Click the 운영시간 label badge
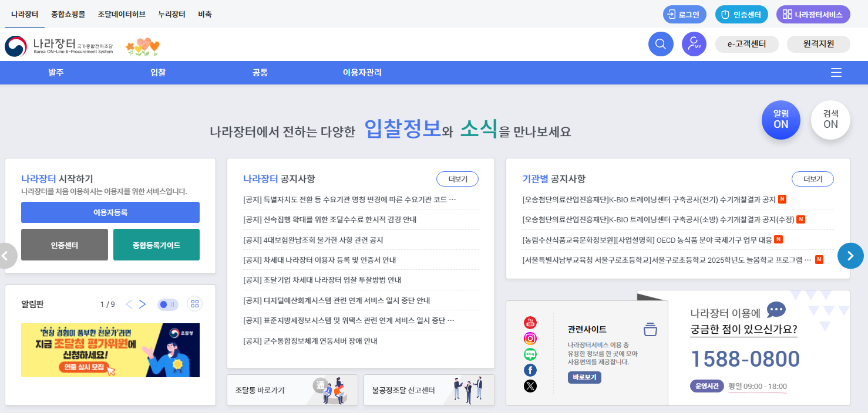 pos(706,386)
